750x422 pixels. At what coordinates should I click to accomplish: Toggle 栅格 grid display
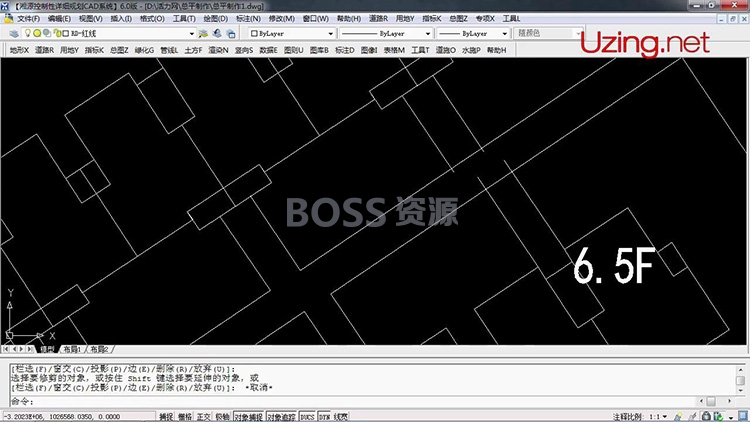tap(185, 417)
